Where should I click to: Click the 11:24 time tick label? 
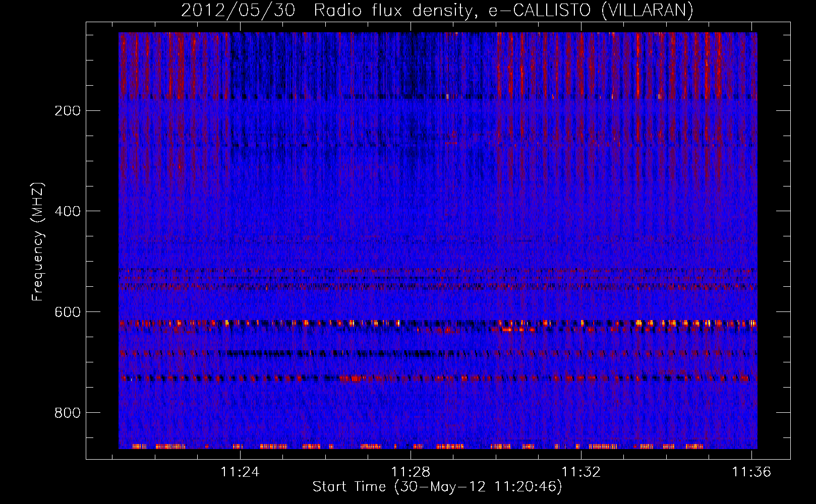(240, 472)
